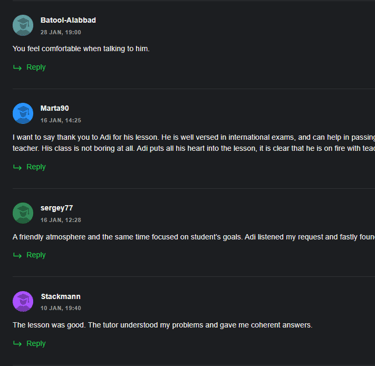Click reply arrow icon under Batool-Alabbad's review
This screenshot has width=375, height=366.
(x=17, y=68)
